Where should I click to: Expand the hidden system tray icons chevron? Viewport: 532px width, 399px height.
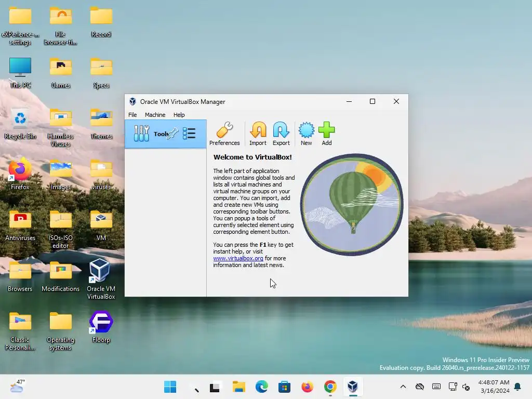click(403, 387)
